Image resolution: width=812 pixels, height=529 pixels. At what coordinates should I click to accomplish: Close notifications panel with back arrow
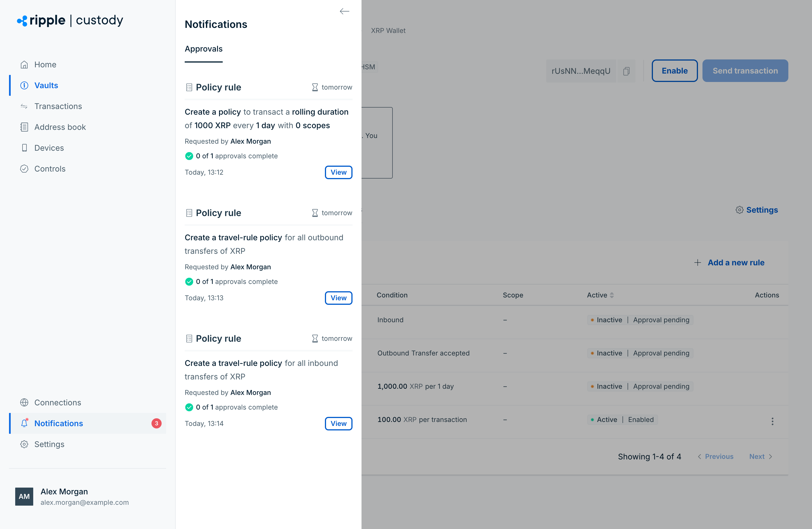344,11
